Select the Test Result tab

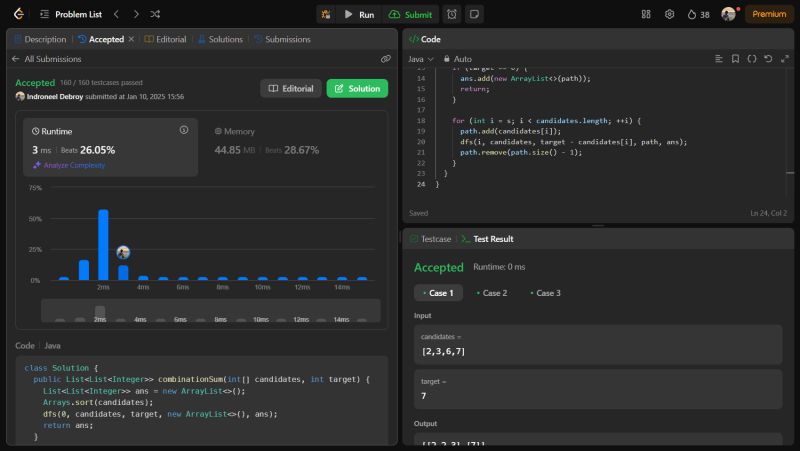[487, 239]
